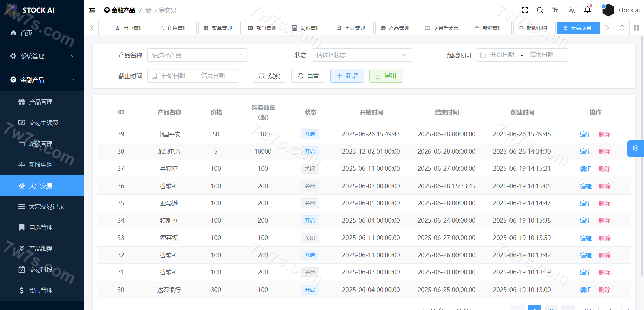The height and width of the screenshot is (310, 644).
Task: Open the language translation icon
Action: pyautogui.click(x=572, y=10)
